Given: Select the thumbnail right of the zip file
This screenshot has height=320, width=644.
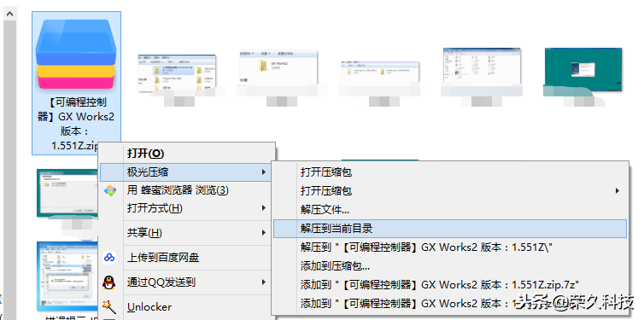Looking at the screenshot, I should coord(177,73).
